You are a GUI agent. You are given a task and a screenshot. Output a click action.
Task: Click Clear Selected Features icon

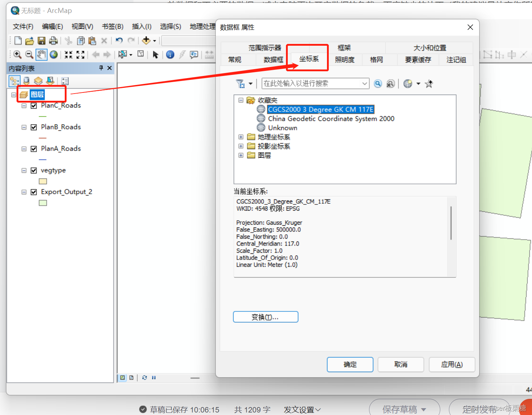(141, 54)
